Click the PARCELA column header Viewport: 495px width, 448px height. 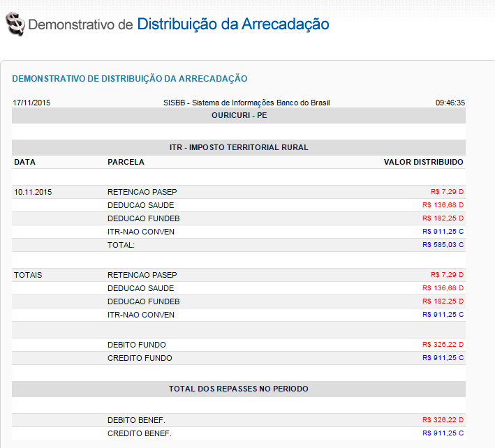click(126, 162)
